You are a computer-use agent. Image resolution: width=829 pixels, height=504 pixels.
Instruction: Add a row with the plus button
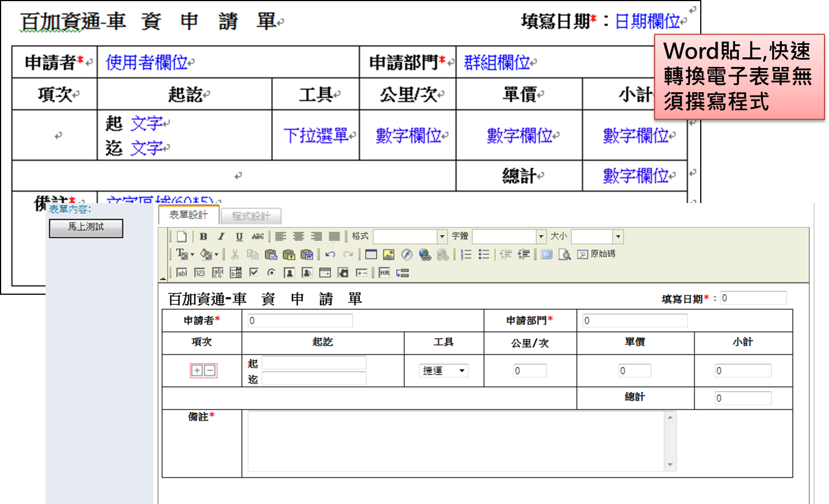(x=197, y=371)
